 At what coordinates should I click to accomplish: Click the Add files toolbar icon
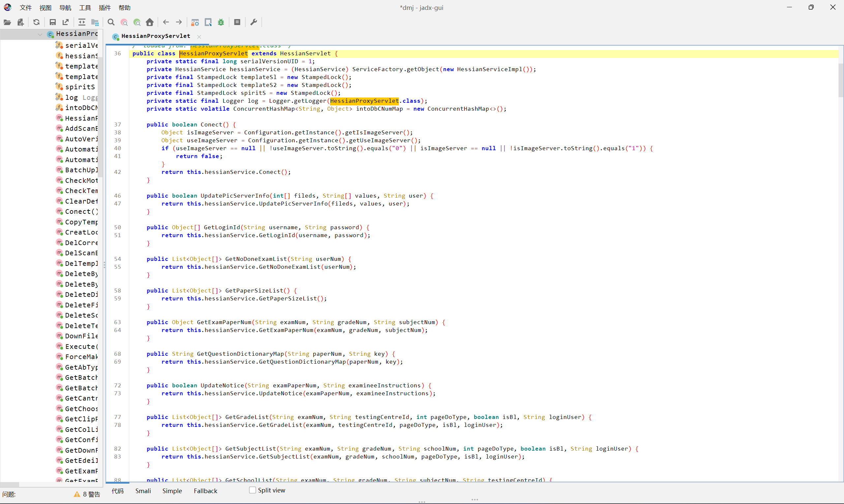pos(21,22)
